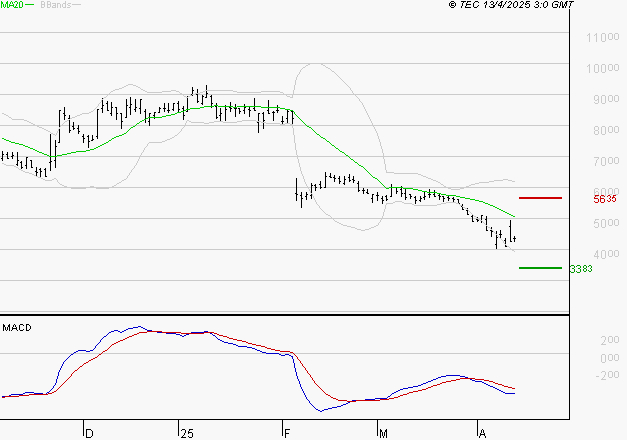Click the 25 year marker on time axis
The image size is (627, 440).
pos(187,434)
